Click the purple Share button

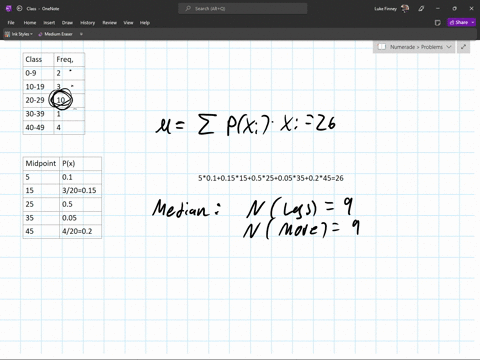coord(459,22)
